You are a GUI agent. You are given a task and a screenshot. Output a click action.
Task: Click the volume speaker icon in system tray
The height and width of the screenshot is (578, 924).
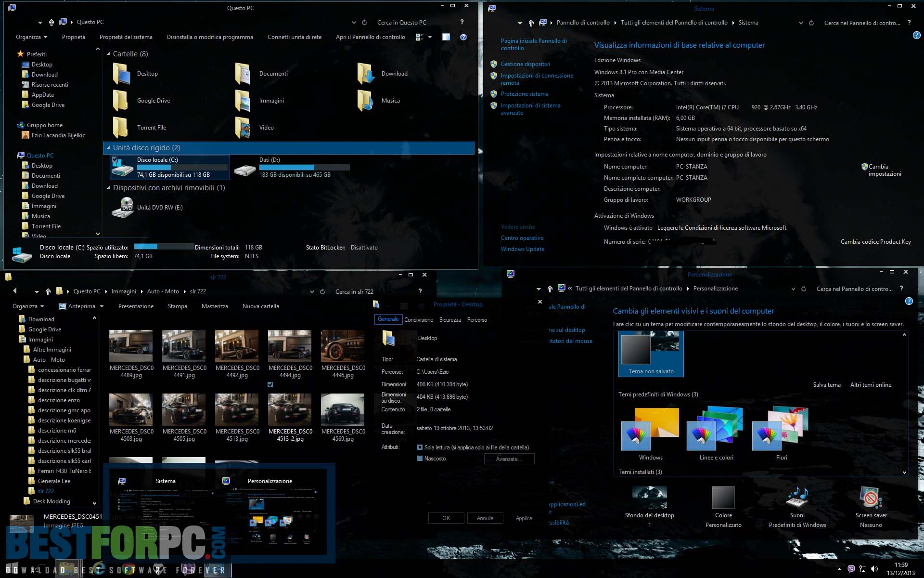[x=874, y=569]
